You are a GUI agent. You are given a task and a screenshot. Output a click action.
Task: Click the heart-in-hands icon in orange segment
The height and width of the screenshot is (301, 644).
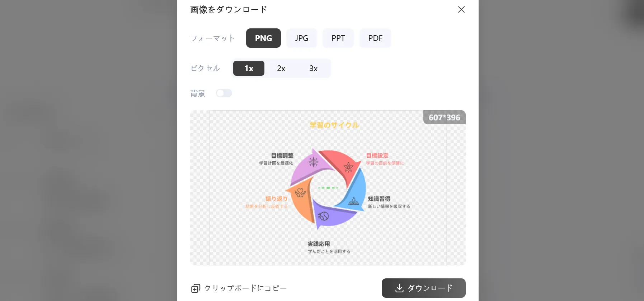click(x=300, y=193)
